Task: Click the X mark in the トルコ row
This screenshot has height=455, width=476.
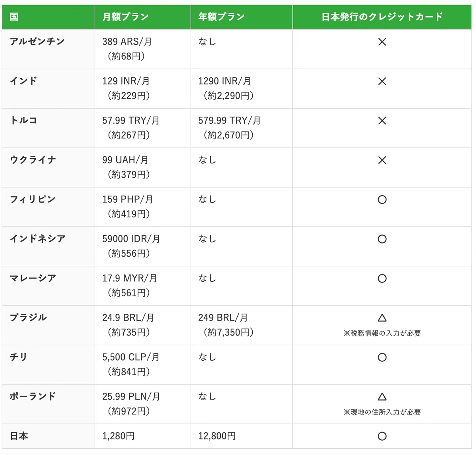Action: 382,121
